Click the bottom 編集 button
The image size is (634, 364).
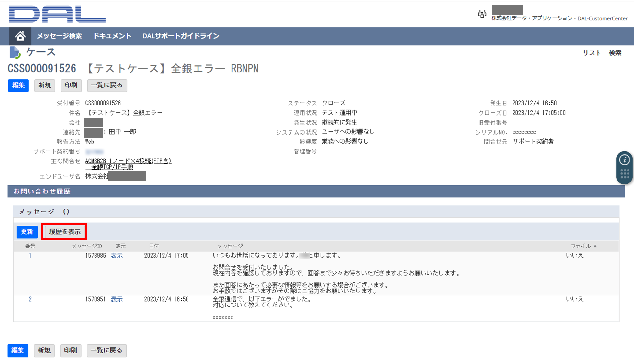(18, 351)
